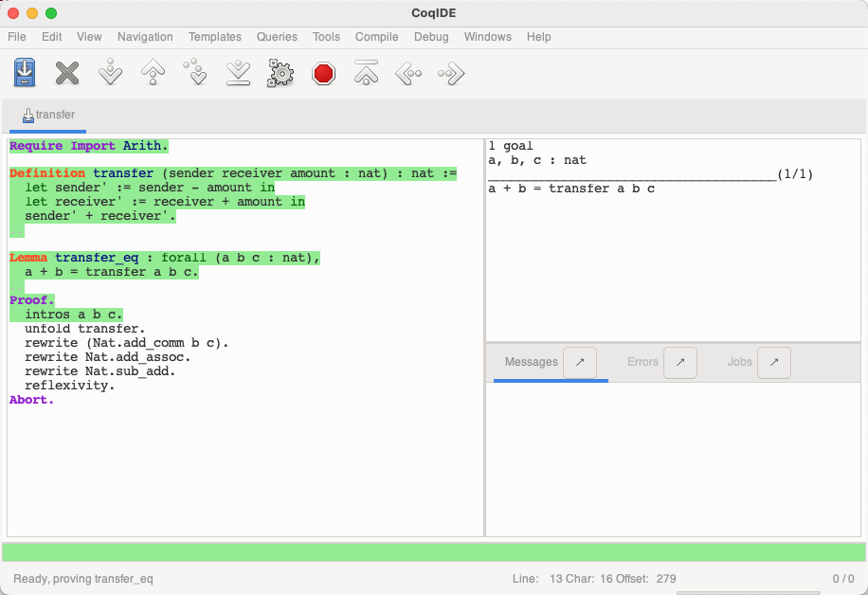Switch to the Errors tab
The image size is (868, 595).
642,362
